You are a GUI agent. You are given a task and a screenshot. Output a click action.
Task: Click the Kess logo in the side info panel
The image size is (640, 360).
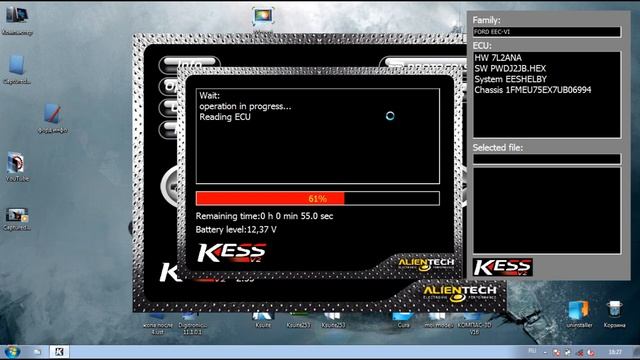tap(502, 267)
